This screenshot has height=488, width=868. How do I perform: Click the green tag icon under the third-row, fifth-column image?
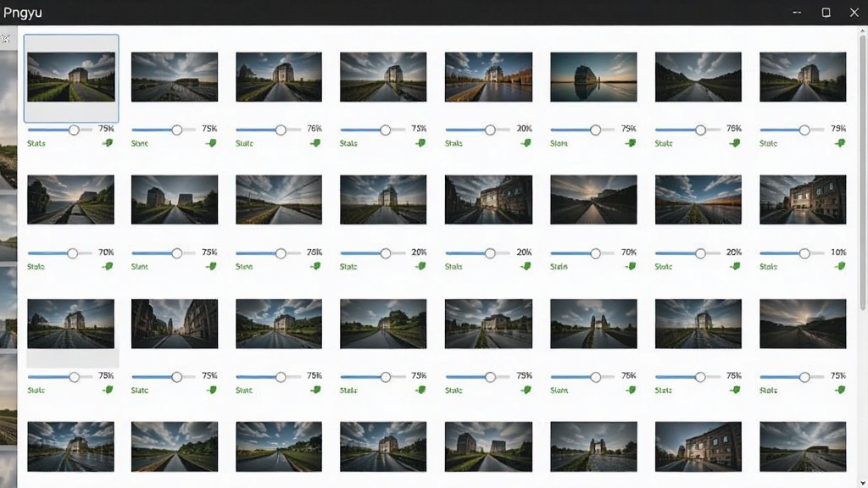coord(526,390)
